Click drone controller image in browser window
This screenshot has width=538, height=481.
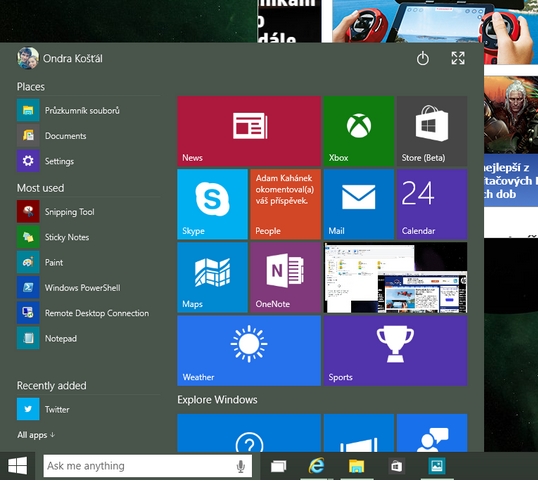(435, 21)
